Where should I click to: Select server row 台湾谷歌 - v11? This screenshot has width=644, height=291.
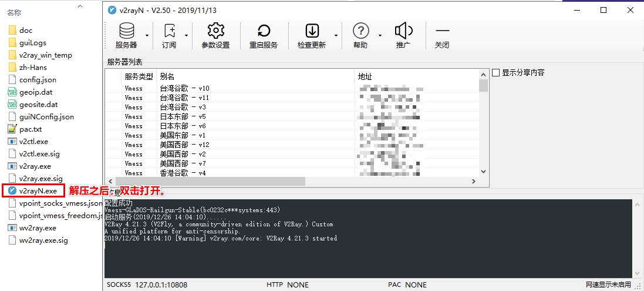coord(292,98)
